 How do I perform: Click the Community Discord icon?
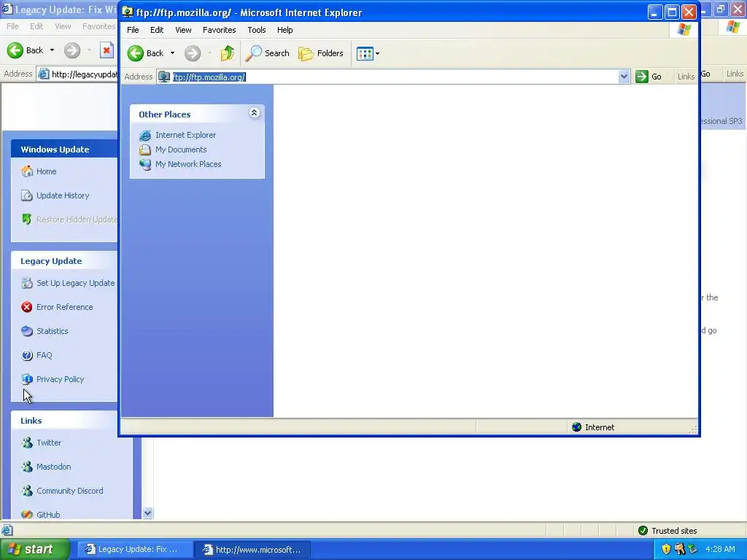(x=27, y=491)
